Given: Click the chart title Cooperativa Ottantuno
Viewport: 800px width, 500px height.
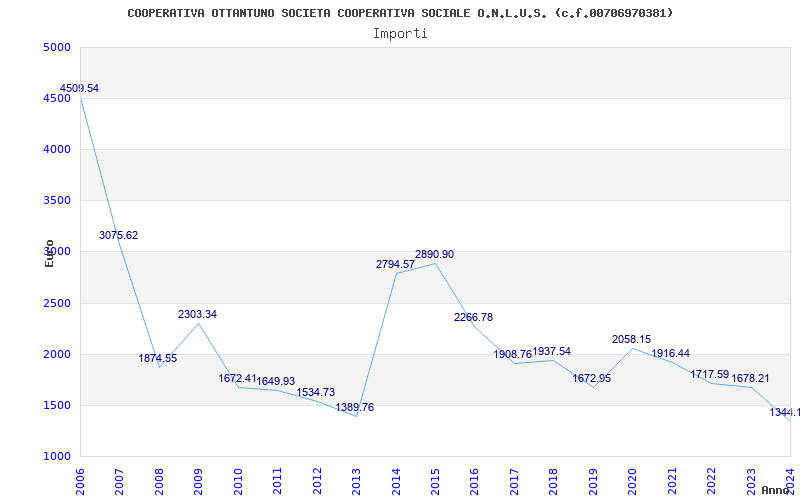Looking at the screenshot, I should click(400, 13).
